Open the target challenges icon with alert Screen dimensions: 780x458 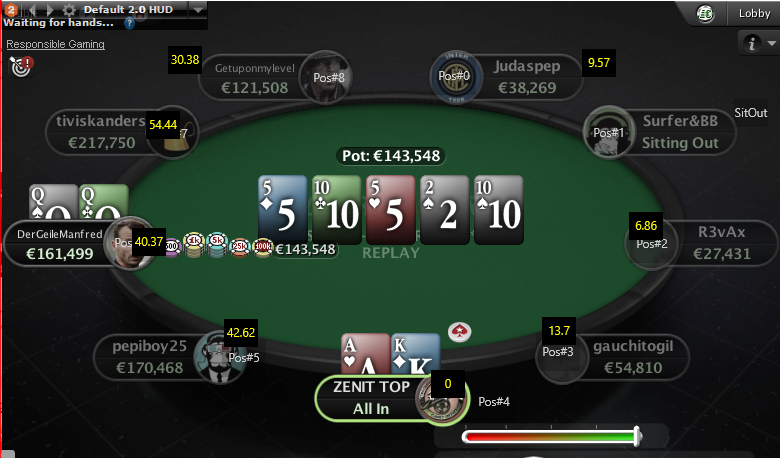[x=21, y=67]
